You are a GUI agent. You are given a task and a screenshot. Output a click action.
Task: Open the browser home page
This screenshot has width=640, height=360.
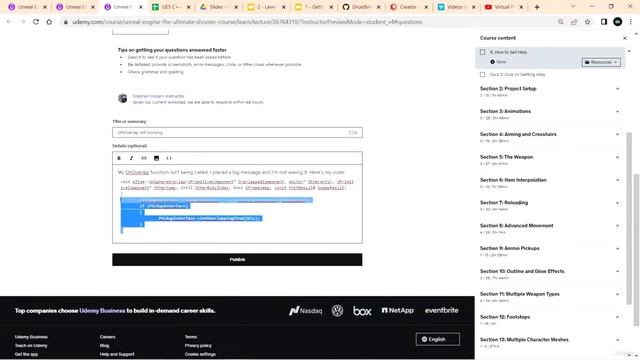pyautogui.click(x=49, y=22)
